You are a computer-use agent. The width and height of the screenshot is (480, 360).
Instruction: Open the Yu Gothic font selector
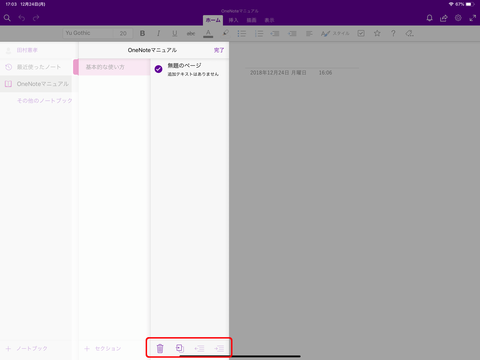coord(88,33)
